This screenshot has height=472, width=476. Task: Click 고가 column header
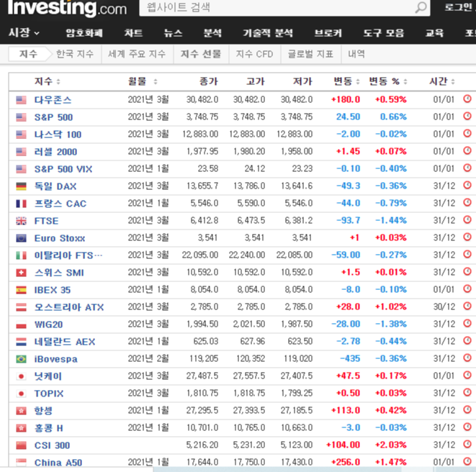pos(256,81)
